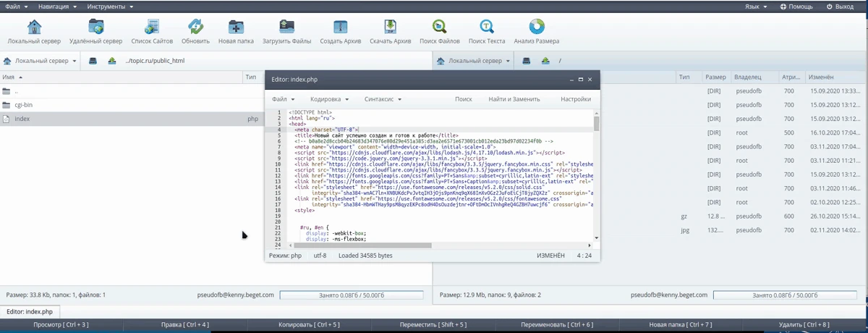The image size is (868, 333).
Task: Click the Настройки button in the editor
Action: (x=576, y=99)
